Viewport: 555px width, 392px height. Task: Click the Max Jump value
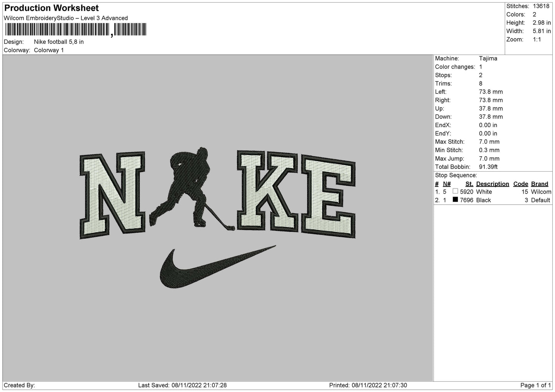[489, 159]
